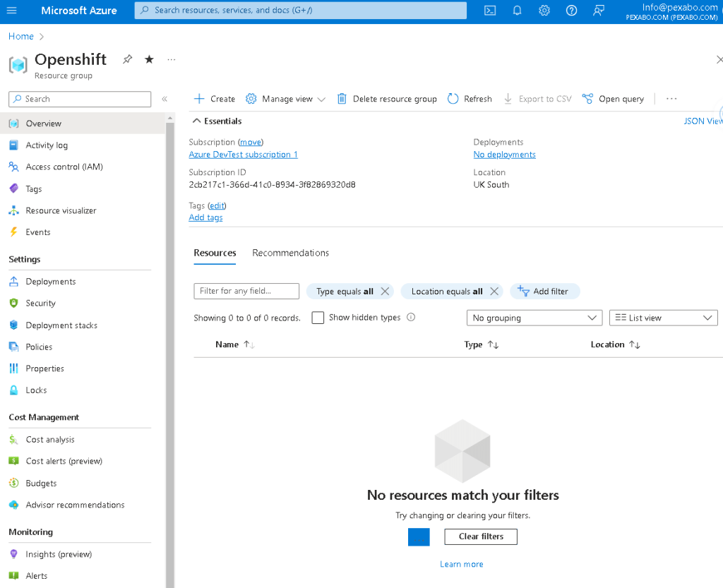Focus the global search resources box
This screenshot has height=588, width=723.
coord(301,10)
